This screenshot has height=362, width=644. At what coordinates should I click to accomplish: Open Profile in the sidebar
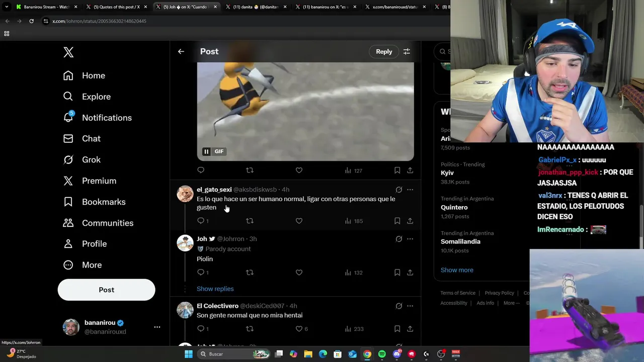[85, 243]
